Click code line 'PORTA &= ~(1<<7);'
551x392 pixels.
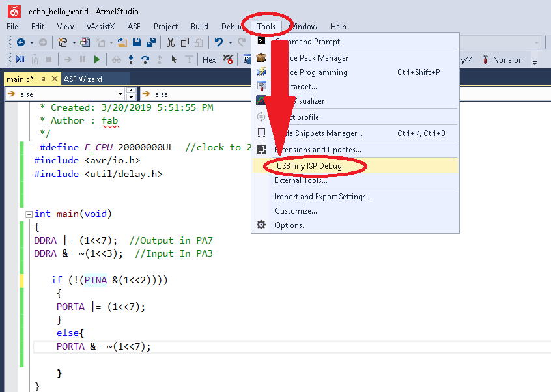pyautogui.click(x=104, y=346)
